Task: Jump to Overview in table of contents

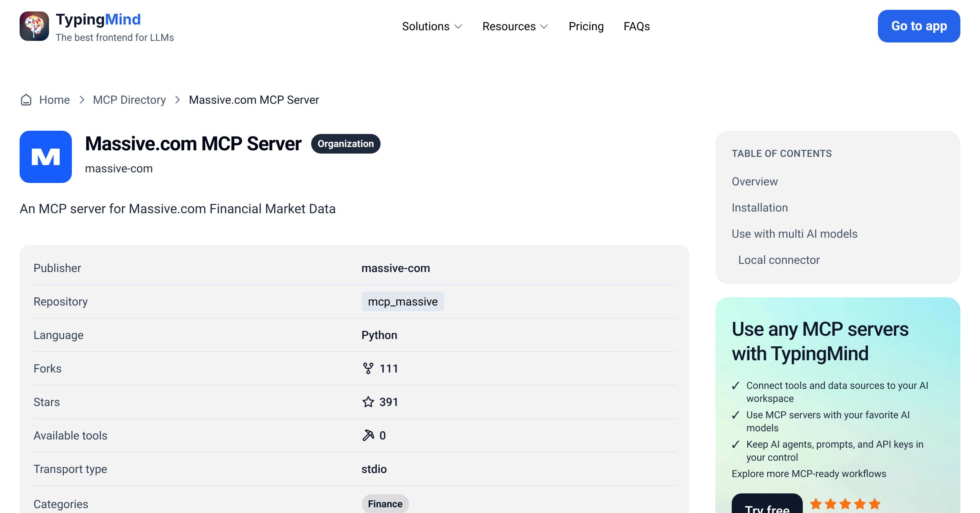Action: click(x=755, y=181)
